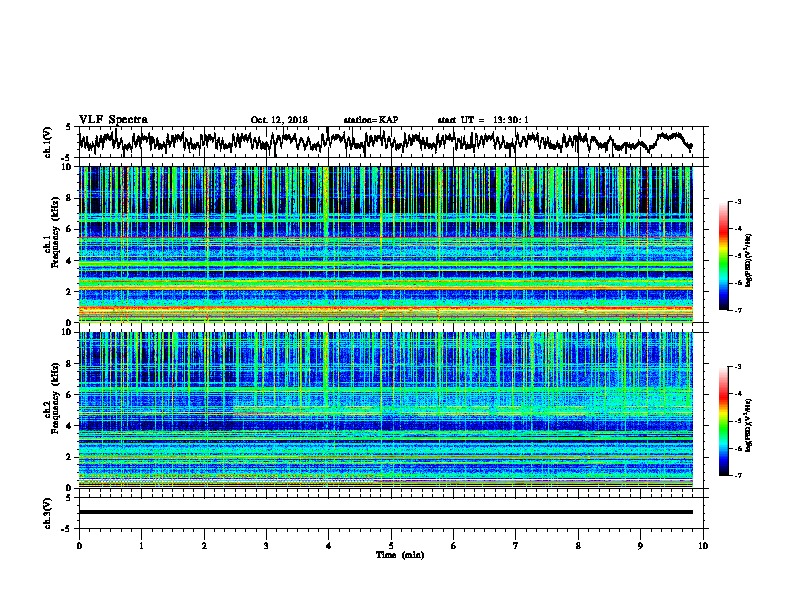Click the ch.1 spectrogram color bar
This screenshot has height=612, width=792.
click(724, 256)
